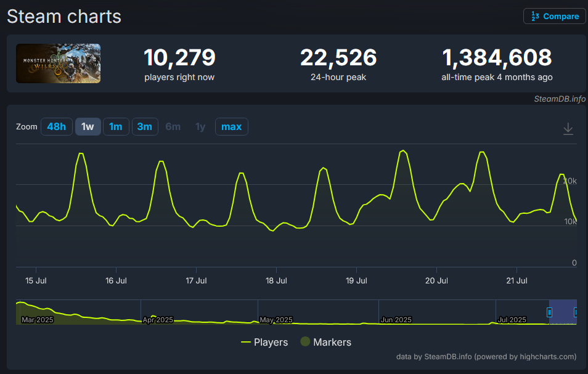Select the 1w zoom range
This screenshot has height=374, width=588.
(x=88, y=127)
